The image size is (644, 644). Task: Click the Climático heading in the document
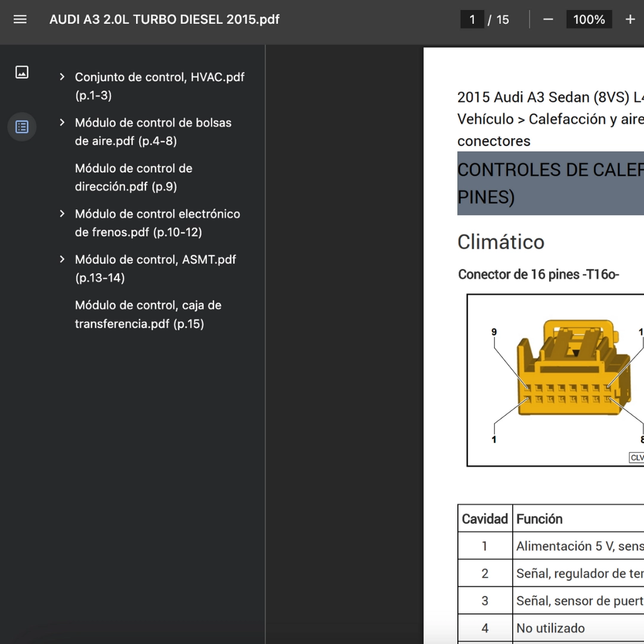point(501,242)
